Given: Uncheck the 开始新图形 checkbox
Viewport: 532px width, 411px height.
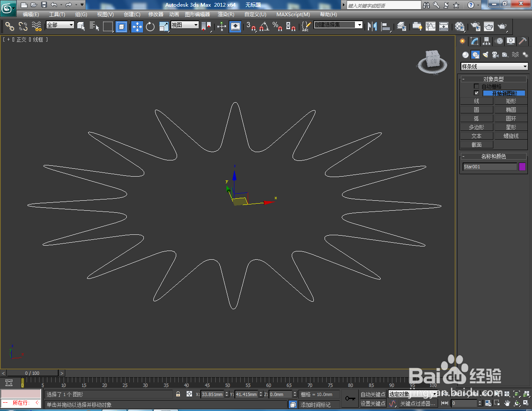Looking at the screenshot, I should 476,93.
